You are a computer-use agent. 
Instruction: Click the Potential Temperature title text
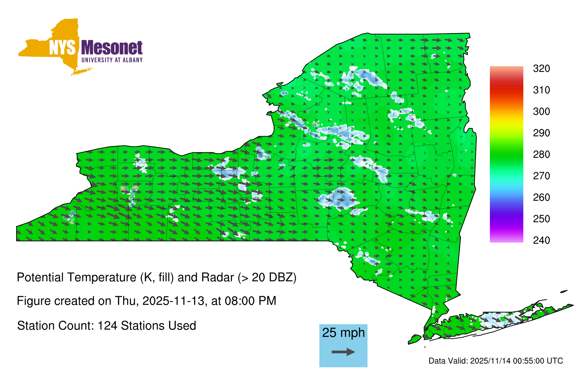point(157,277)
